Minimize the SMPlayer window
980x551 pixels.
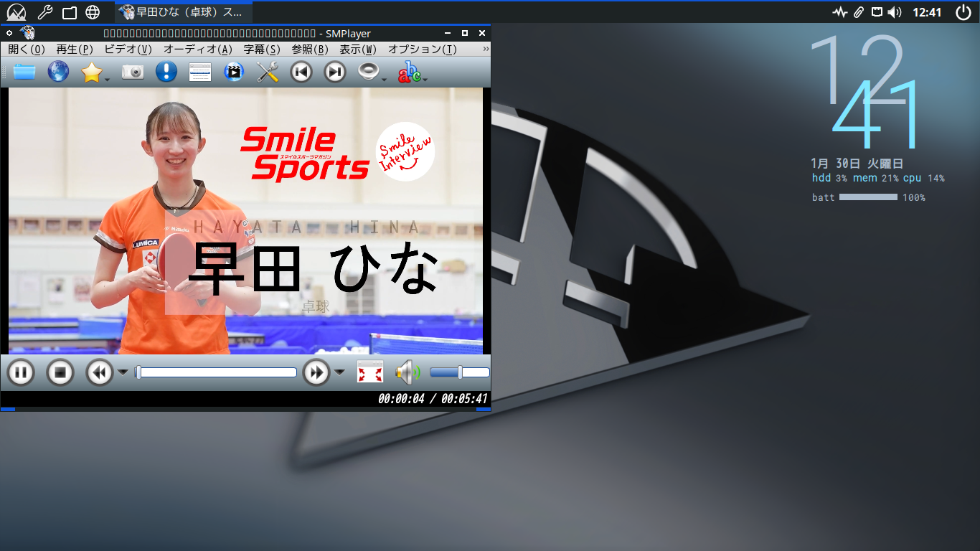point(448,33)
